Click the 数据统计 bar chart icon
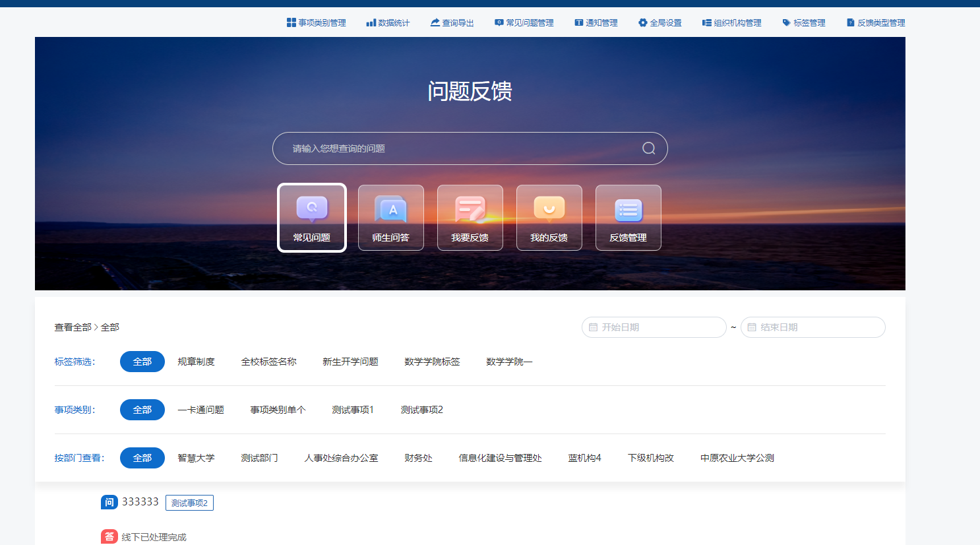The image size is (980, 545). (x=371, y=22)
